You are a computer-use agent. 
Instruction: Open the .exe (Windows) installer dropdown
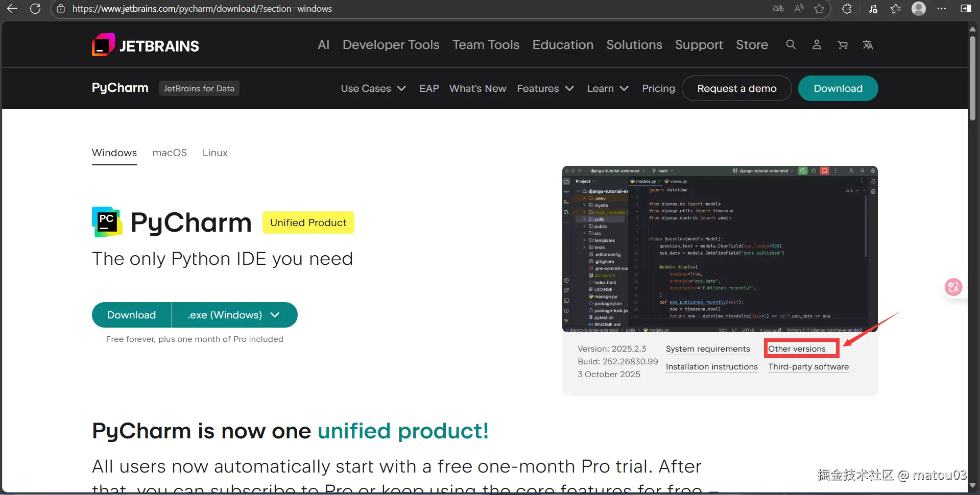[234, 315]
